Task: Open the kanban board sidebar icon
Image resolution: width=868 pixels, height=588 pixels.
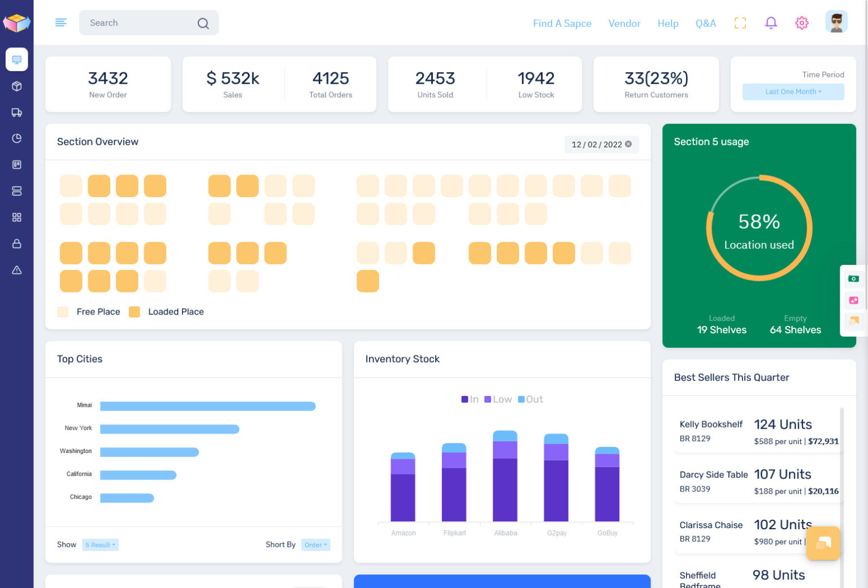Action: click(x=17, y=165)
